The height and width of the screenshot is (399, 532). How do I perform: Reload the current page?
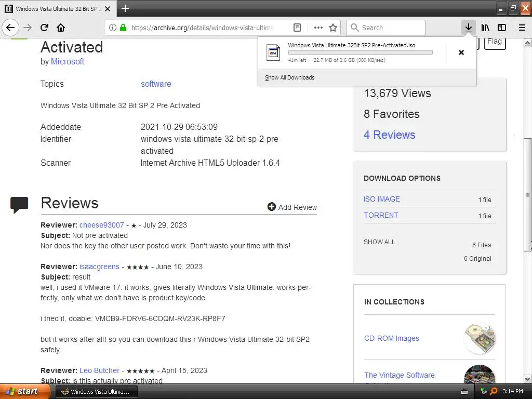pyautogui.click(x=45, y=28)
